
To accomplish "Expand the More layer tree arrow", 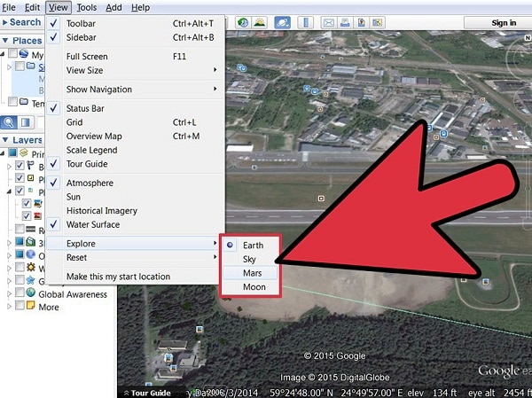I will point(9,306).
